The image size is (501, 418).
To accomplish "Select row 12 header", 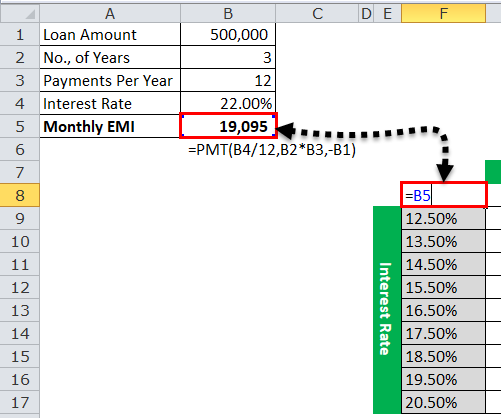I will [x=20, y=287].
